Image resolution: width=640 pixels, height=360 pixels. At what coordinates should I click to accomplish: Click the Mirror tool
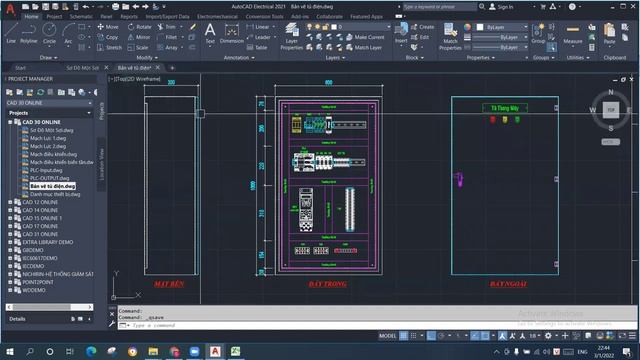coord(139,37)
